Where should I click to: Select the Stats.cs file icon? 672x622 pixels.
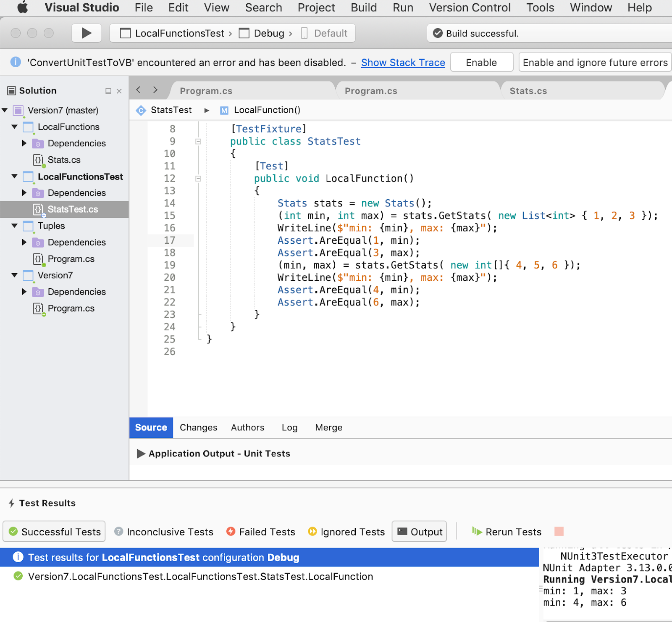click(38, 160)
